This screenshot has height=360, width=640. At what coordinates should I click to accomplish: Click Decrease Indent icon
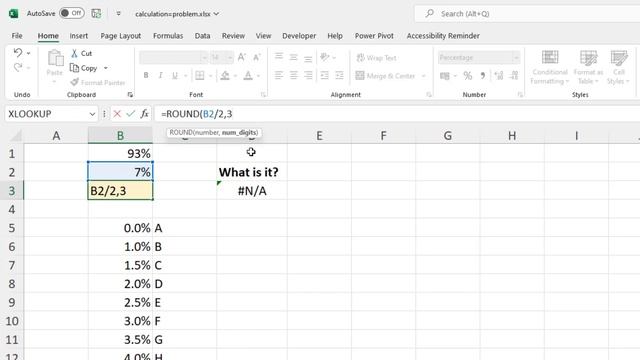[324, 76]
